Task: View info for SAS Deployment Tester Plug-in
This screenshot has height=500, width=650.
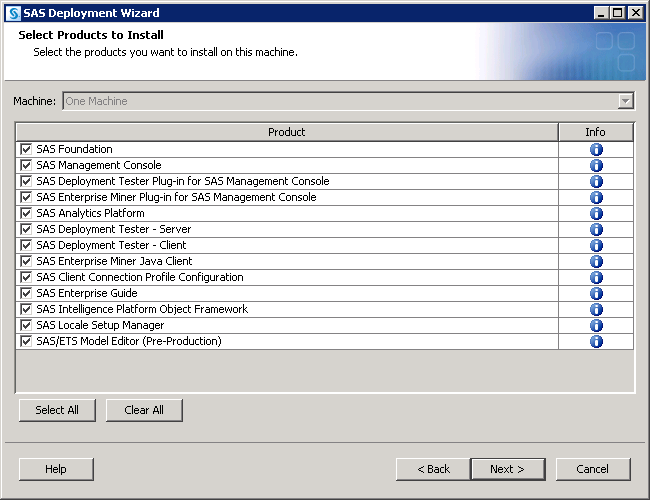Action: [x=596, y=182]
